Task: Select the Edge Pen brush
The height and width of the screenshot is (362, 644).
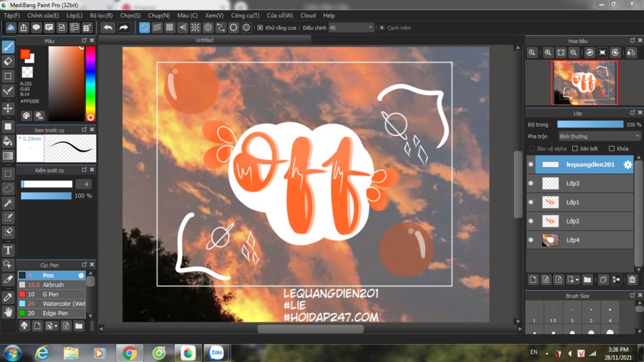Action: pos(52,313)
